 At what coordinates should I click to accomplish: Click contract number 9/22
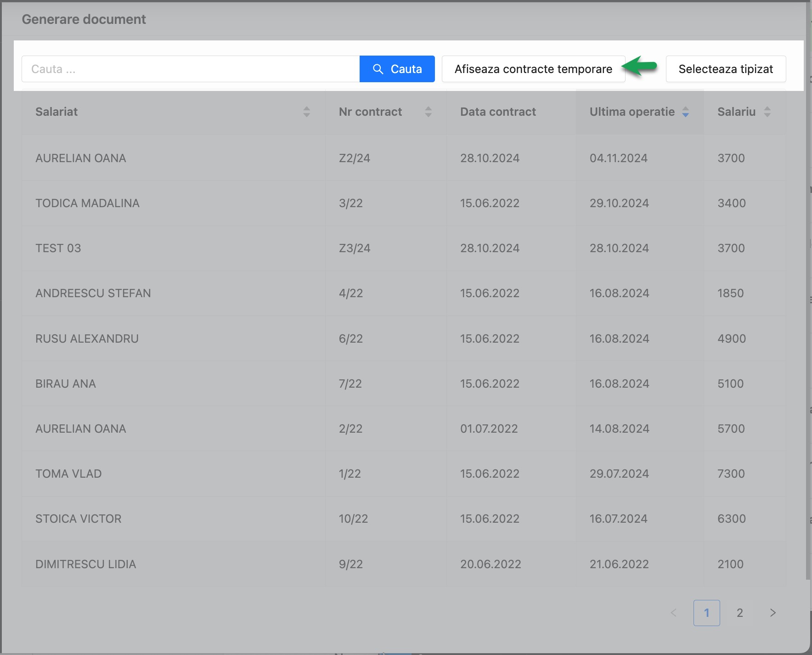[351, 564]
